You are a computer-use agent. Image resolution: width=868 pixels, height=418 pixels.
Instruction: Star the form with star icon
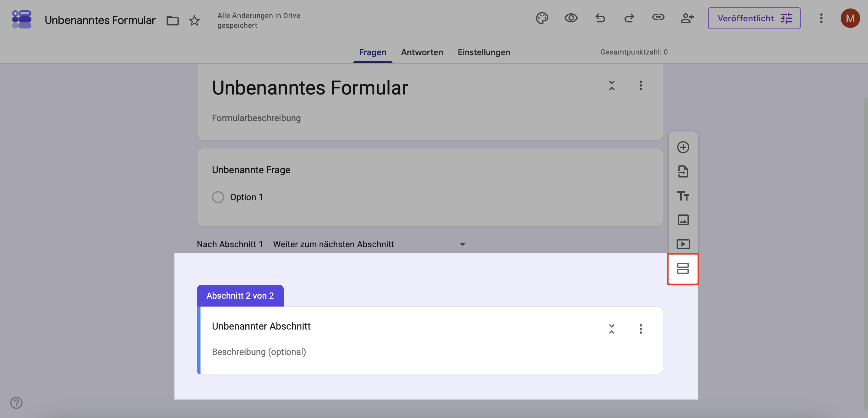(194, 21)
